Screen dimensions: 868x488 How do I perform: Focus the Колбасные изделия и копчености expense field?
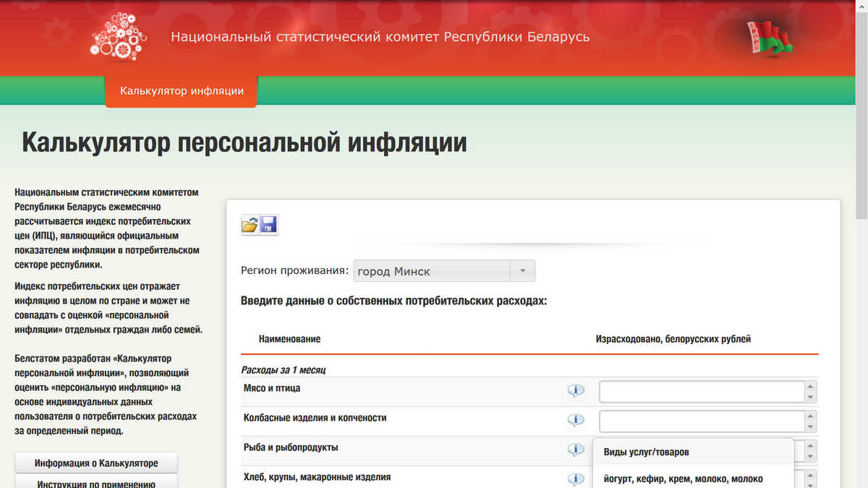702,421
